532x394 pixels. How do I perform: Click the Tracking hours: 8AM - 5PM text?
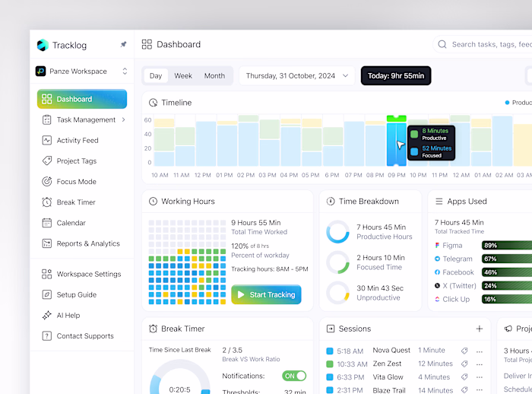point(270,269)
